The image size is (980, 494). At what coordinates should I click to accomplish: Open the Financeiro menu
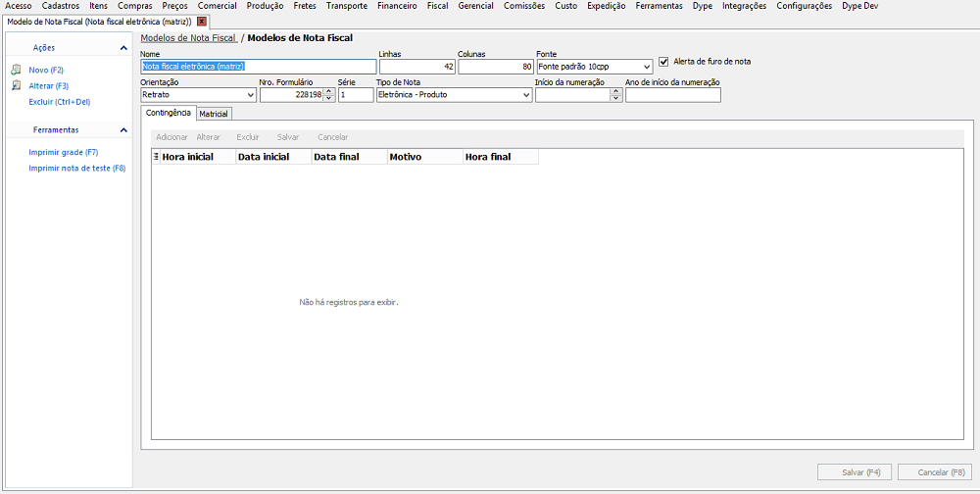point(398,6)
